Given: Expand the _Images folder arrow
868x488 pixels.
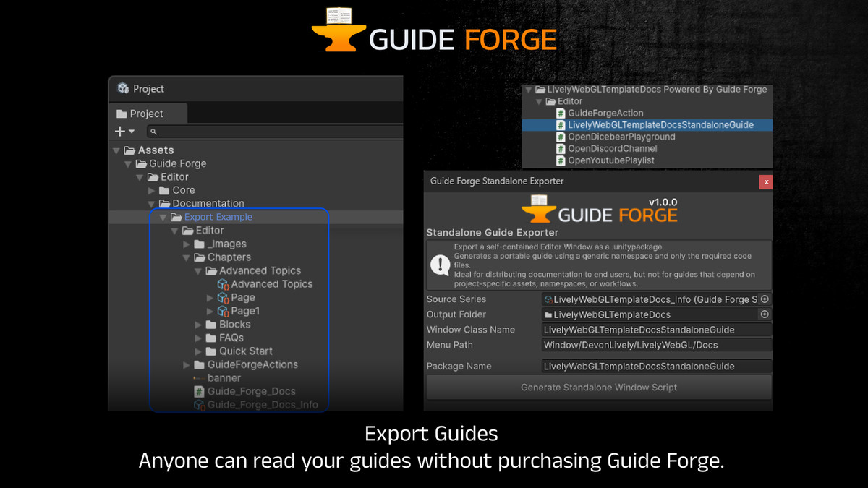Looking at the screenshot, I should (187, 244).
